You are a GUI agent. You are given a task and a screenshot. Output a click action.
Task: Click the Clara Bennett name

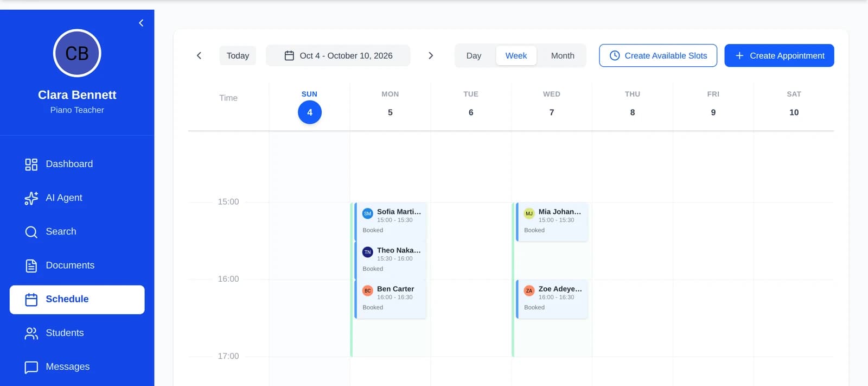click(77, 95)
